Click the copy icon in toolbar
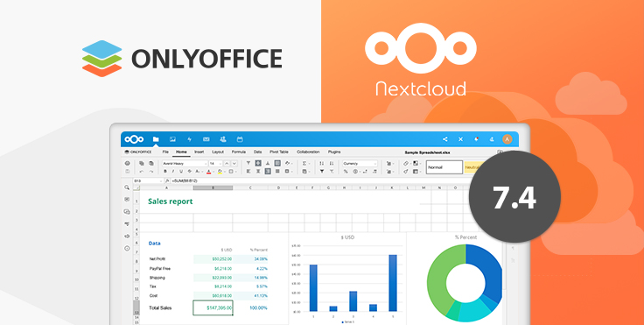This screenshot has width=644, height=325. [x=142, y=163]
